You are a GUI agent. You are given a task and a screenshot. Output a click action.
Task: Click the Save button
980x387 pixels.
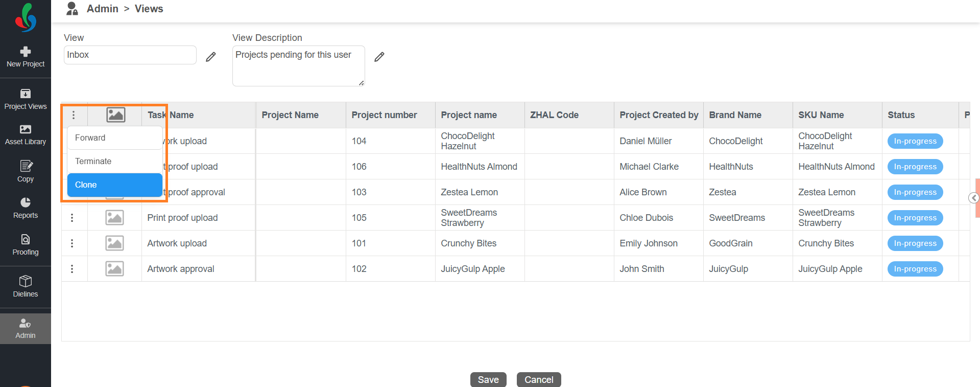point(488,379)
